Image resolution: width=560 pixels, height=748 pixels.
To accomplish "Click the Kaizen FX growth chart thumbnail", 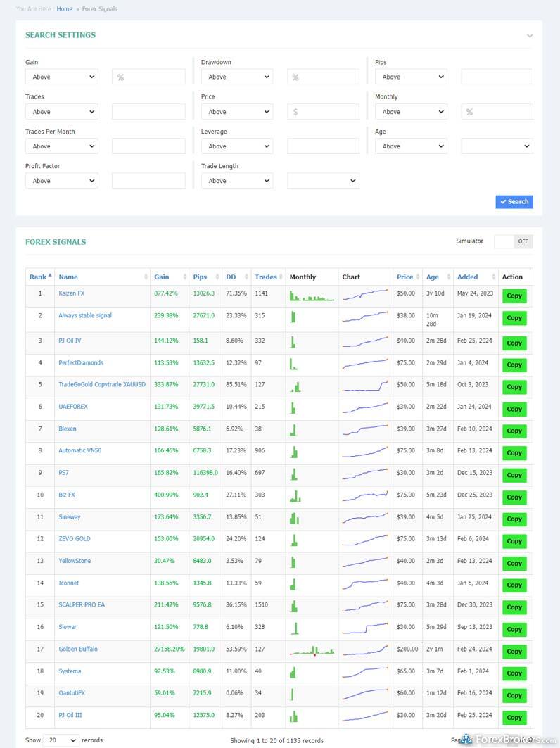I will pos(365,295).
